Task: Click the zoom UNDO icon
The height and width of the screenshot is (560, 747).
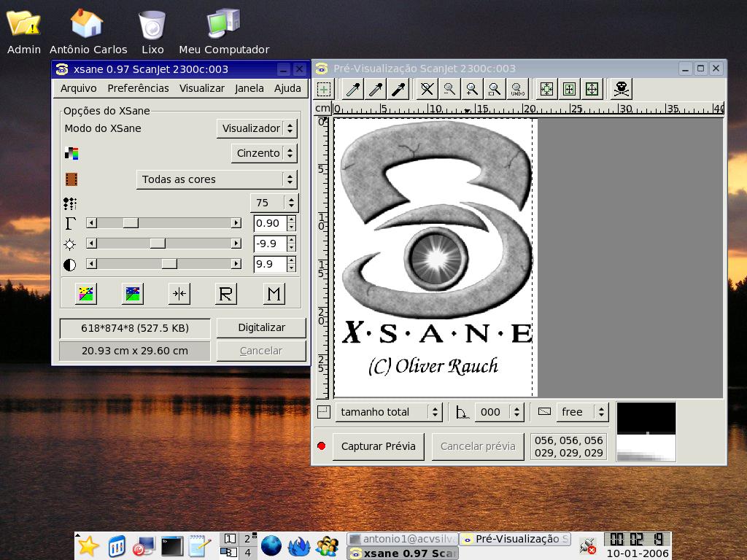Action: (517, 89)
